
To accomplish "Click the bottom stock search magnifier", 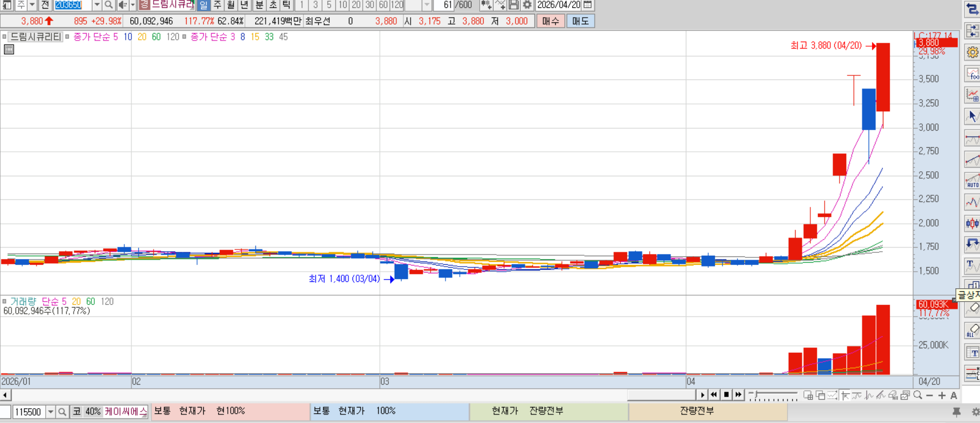I will 62,412.
